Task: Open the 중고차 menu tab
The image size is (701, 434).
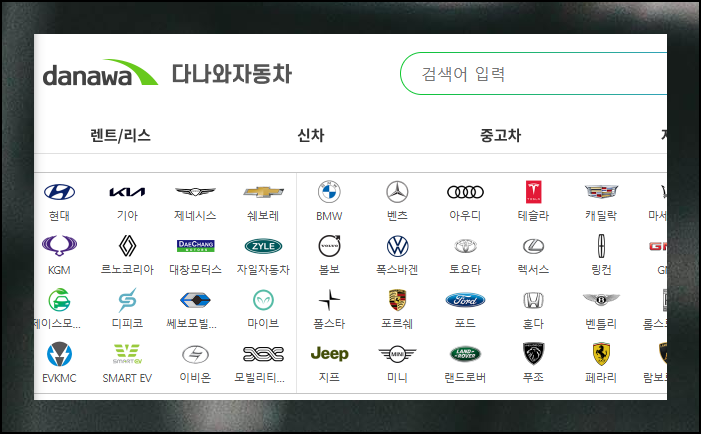Action: pos(500,135)
